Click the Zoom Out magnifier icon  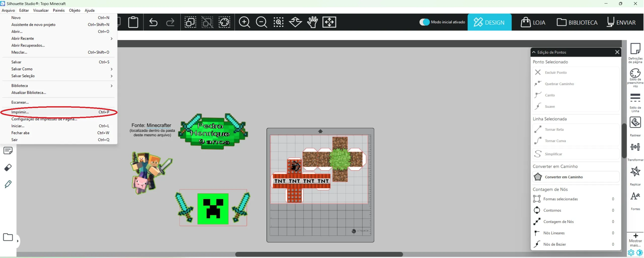click(x=261, y=22)
